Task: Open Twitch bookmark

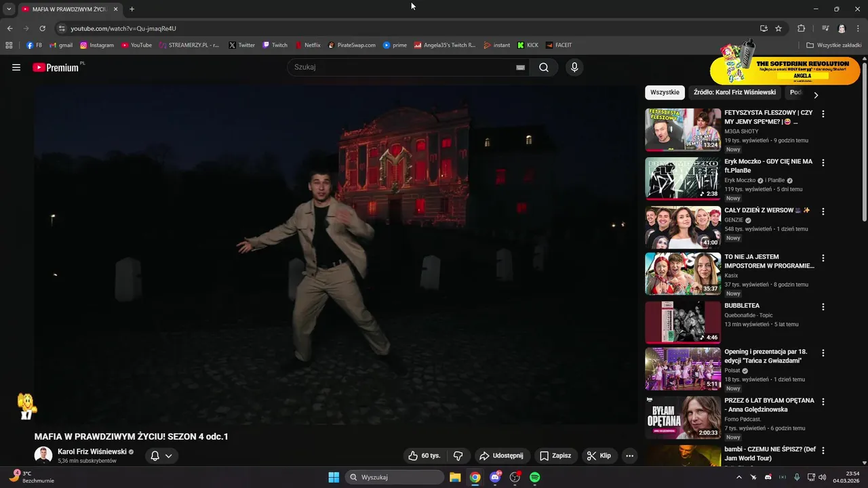Action: tap(275, 45)
